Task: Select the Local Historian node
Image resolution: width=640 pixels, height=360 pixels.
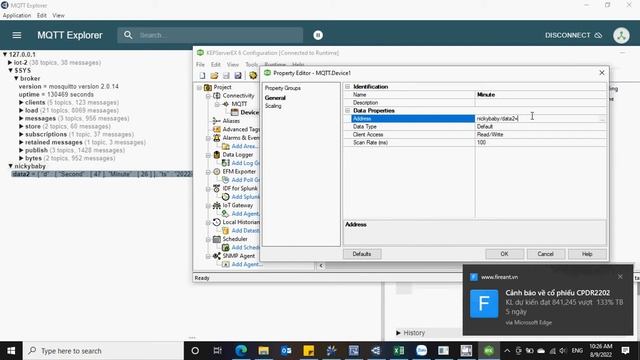Action: [241, 222]
